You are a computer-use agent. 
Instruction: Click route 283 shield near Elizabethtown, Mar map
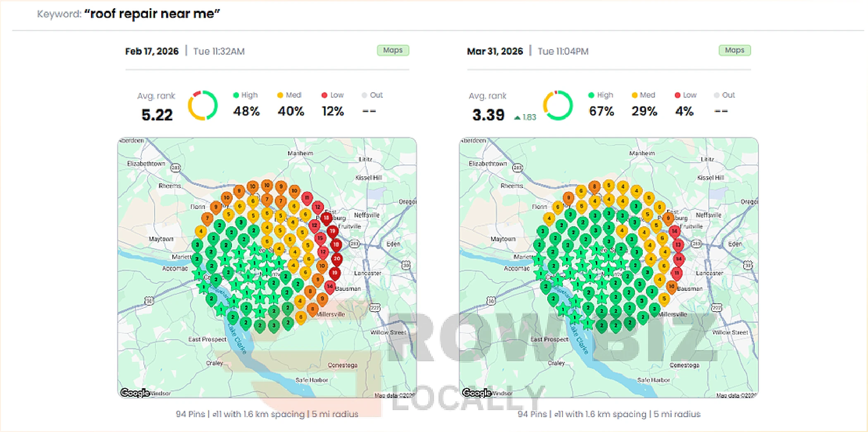(517, 168)
